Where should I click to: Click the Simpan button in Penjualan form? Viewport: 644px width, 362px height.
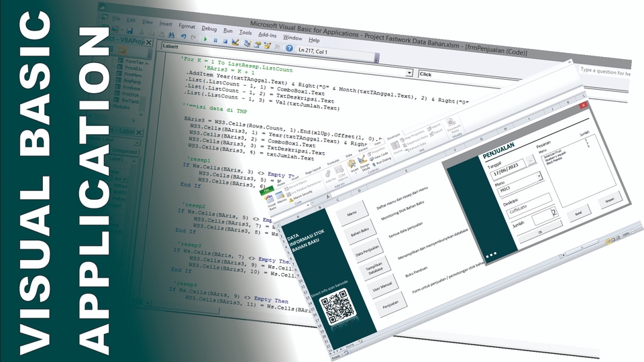pos(610,200)
